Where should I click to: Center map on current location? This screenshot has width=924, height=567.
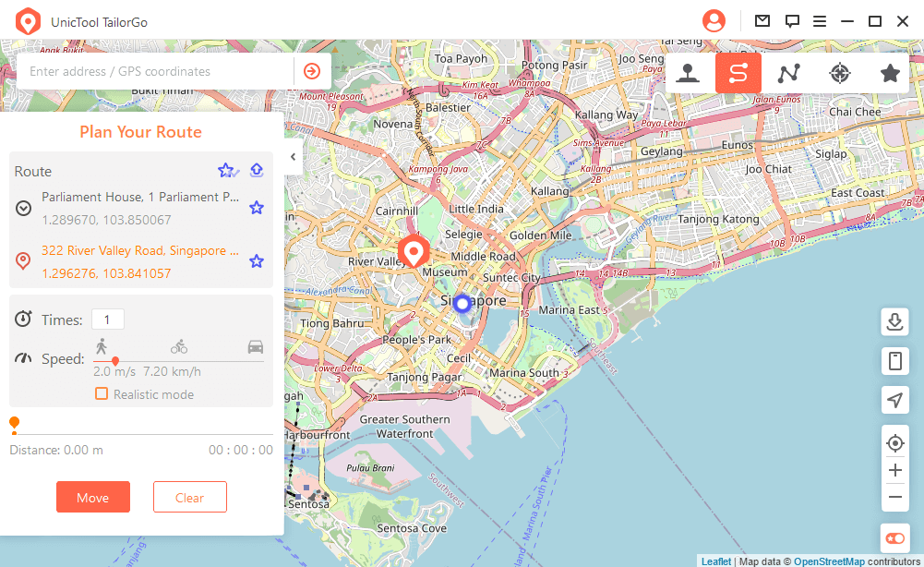[x=894, y=442]
